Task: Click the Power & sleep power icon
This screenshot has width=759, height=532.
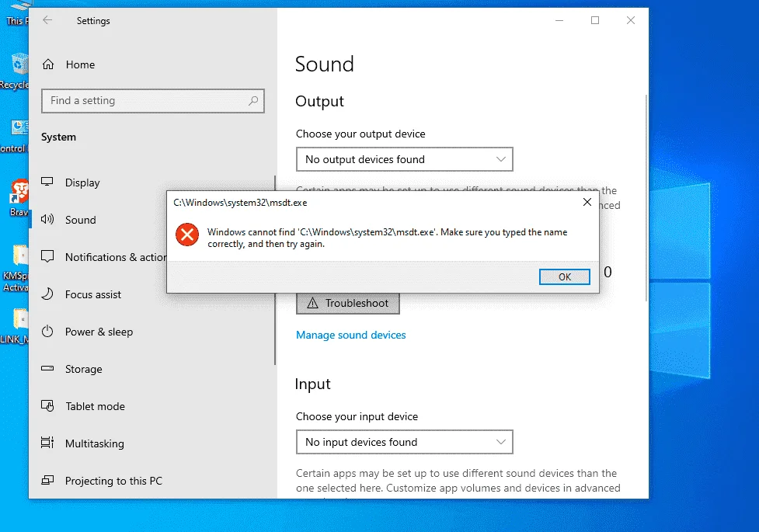Action: click(x=47, y=331)
